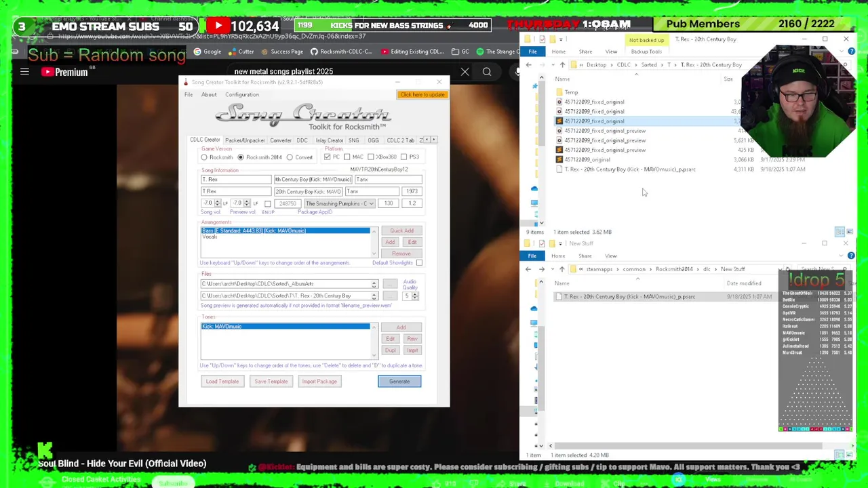Select 457122099_original file in top Explorer

point(587,160)
